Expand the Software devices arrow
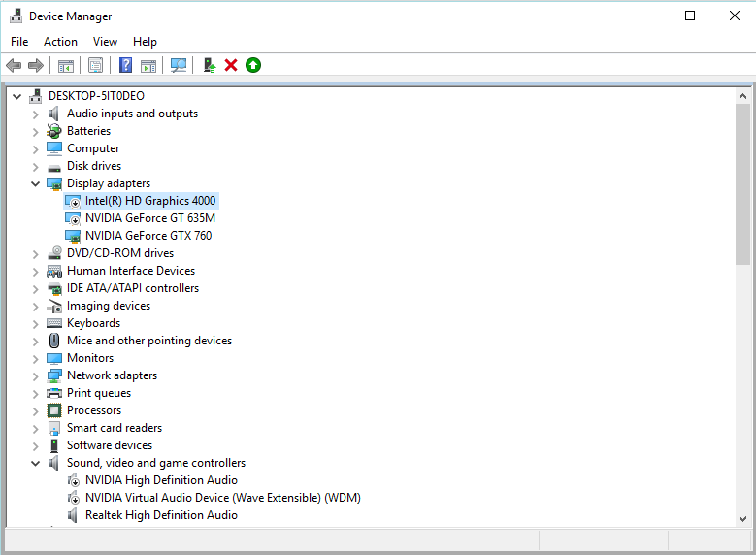 coord(35,446)
